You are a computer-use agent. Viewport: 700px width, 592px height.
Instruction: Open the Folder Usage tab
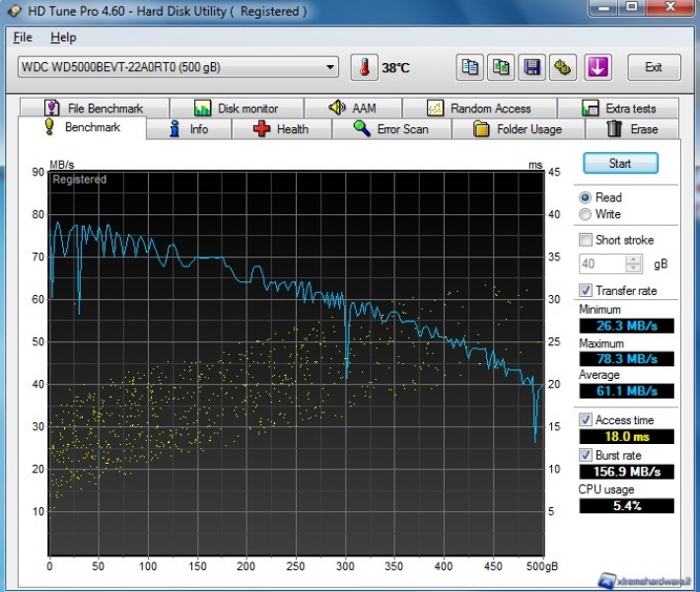coord(518,129)
